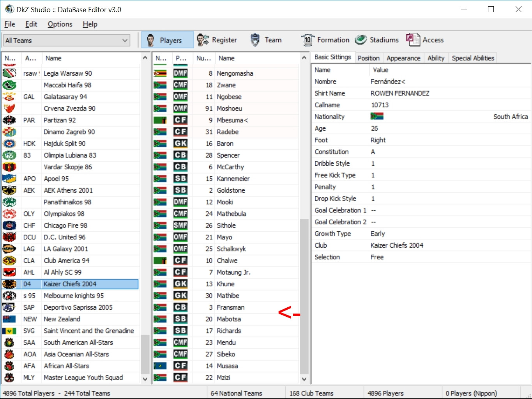The height and width of the screenshot is (399, 532).
Task: Switch to the Ability tab
Action: 436,58
